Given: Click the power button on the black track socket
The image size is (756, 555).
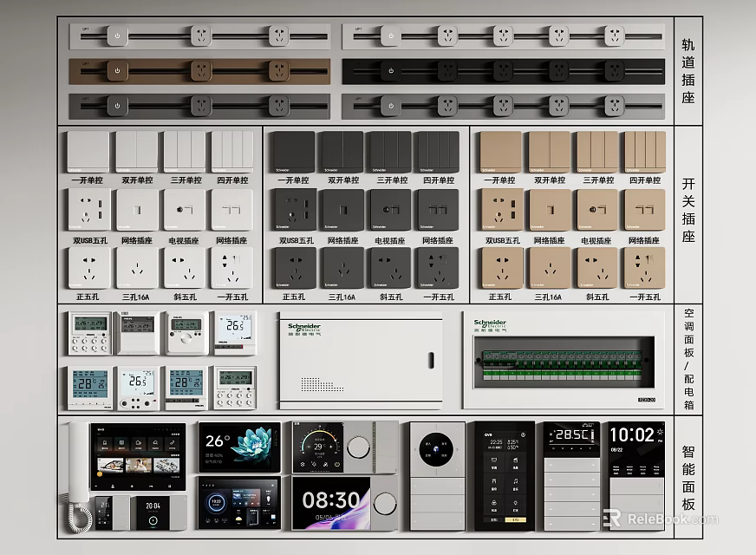Looking at the screenshot, I should [x=391, y=71].
